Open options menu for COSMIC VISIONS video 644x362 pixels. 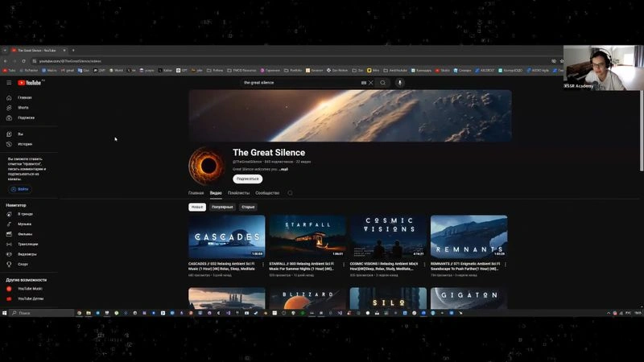pos(425,265)
